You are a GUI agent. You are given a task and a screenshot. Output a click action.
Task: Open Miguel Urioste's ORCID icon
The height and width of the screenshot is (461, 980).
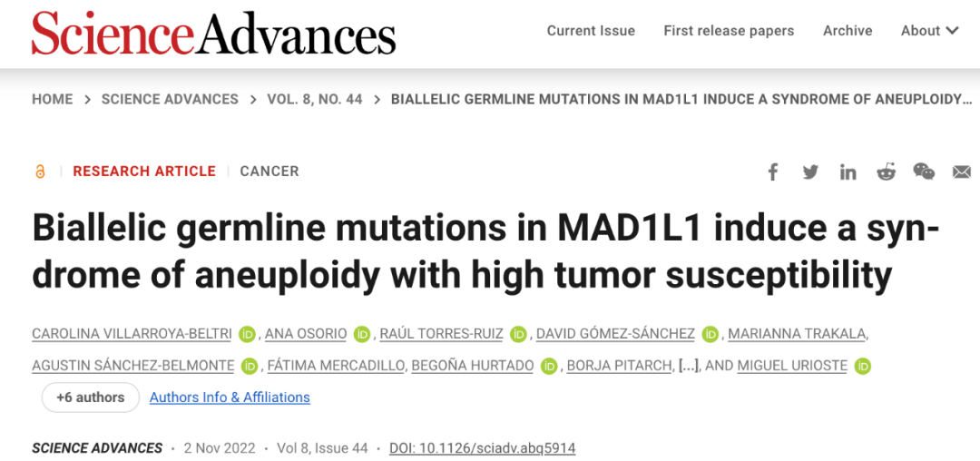(x=862, y=366)
